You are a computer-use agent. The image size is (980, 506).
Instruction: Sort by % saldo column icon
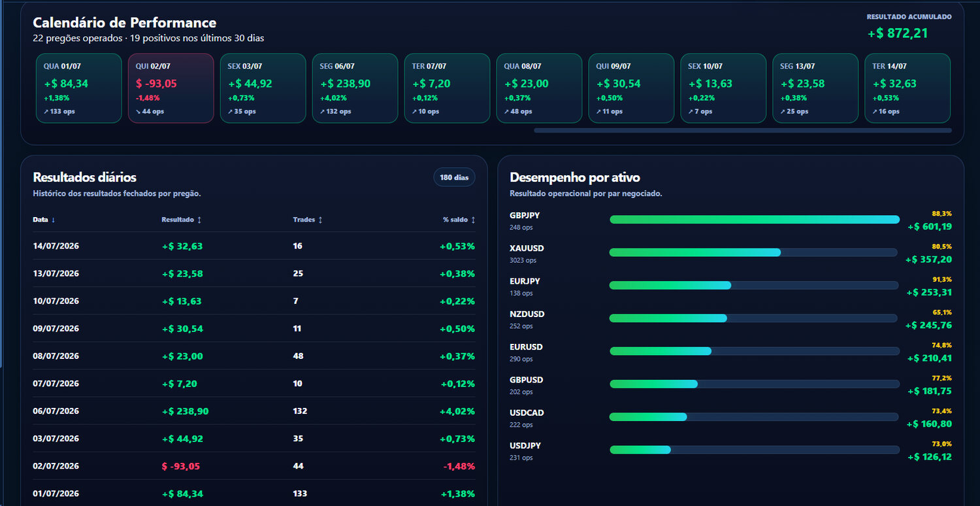point(473,220)
